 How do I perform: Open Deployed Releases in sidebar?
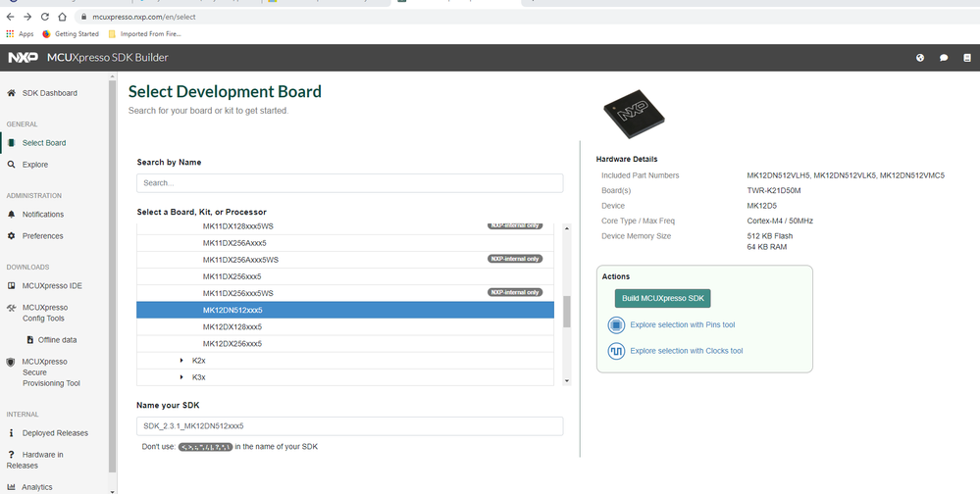point(55,433)
